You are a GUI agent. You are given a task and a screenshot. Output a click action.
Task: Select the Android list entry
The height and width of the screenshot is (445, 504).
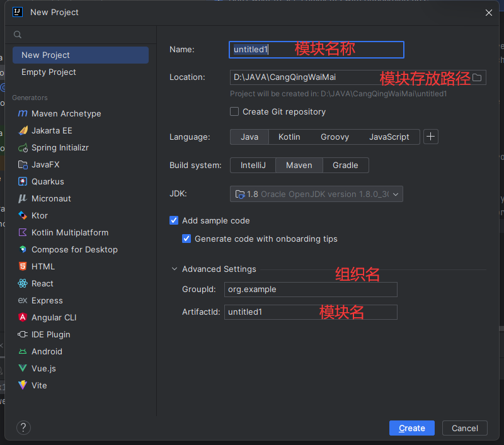point(81,351)
